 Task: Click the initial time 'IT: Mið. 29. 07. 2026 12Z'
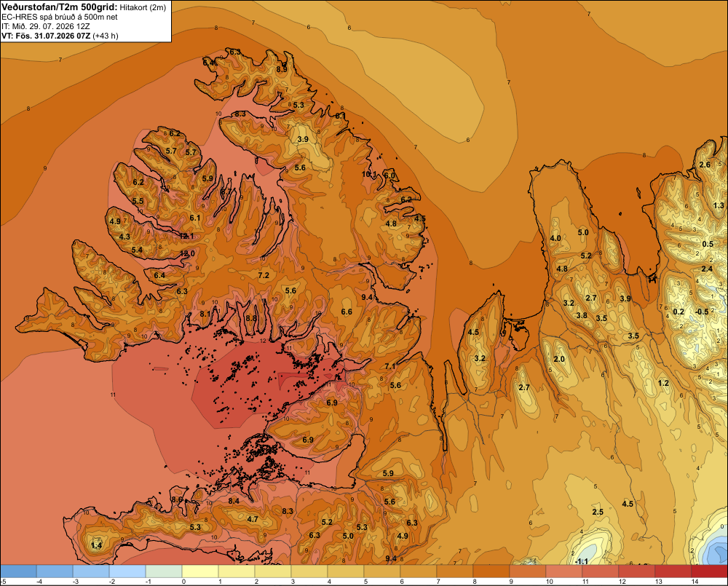pos(45,26)
